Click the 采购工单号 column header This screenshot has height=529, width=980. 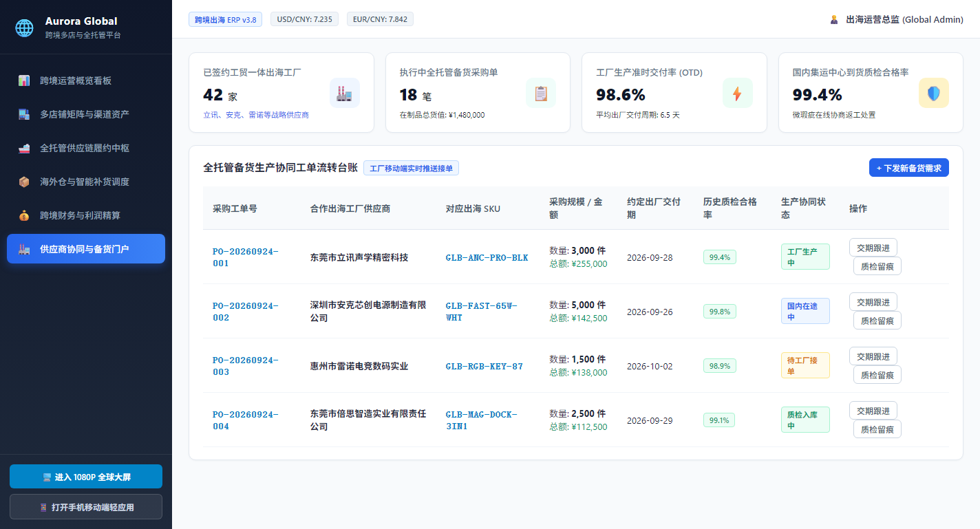tap(235, 208)
